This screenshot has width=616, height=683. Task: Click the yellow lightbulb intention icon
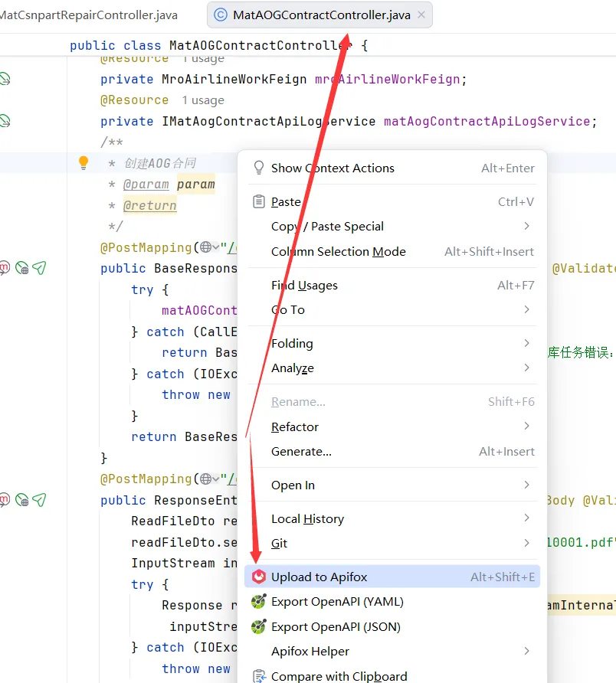pyautogui.click(x=84, y=163)
